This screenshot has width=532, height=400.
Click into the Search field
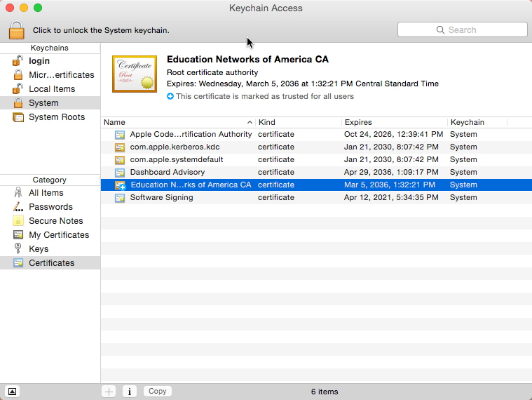(462, 30)
